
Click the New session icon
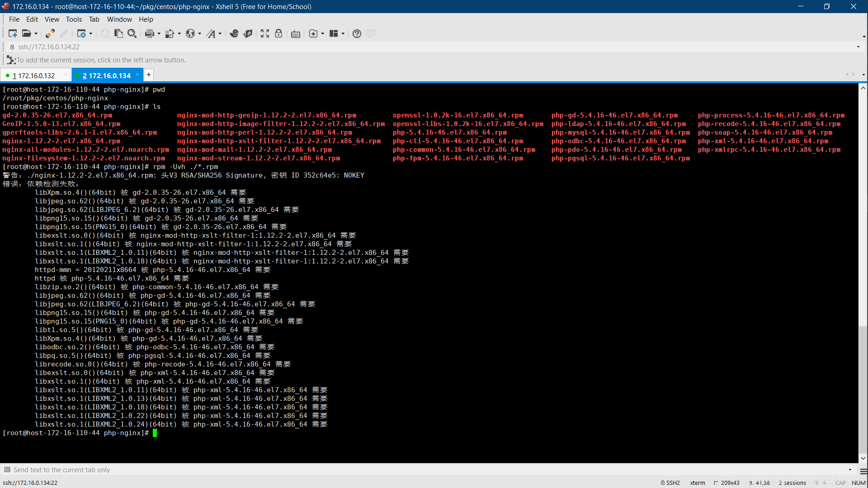[13, 33]
